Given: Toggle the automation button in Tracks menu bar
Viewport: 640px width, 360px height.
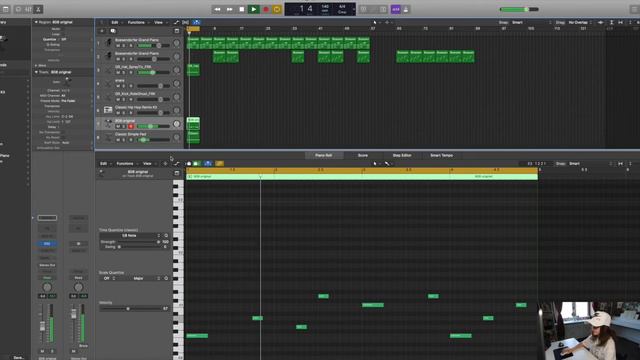Looking at the screenshot, I should point(176,22).
